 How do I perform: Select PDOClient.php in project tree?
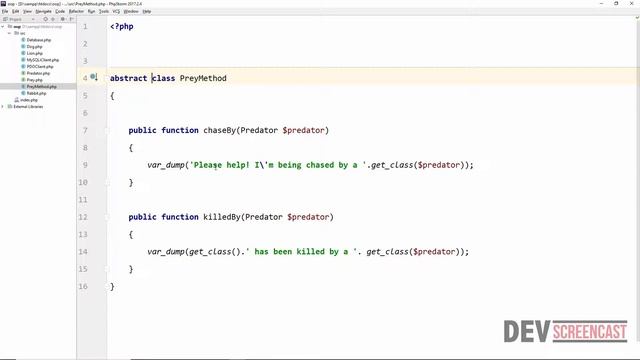40,67
